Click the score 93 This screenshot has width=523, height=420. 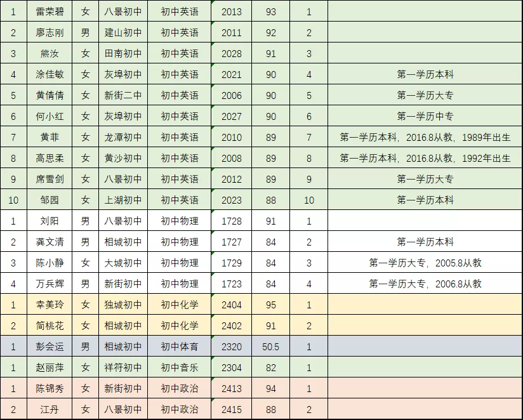click(x=271, y=12)
